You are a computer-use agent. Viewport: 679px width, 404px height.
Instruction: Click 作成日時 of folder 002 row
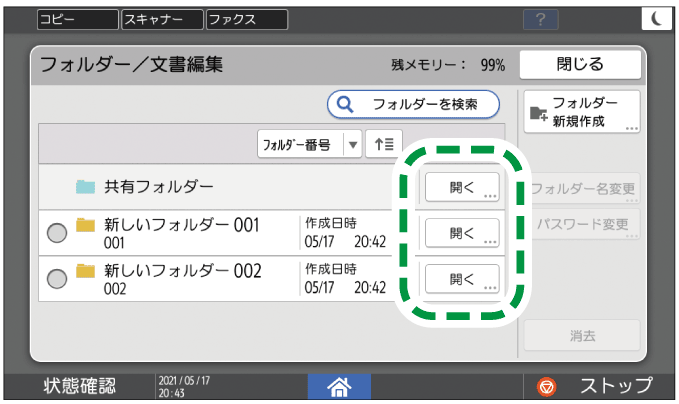pos(345,278)
